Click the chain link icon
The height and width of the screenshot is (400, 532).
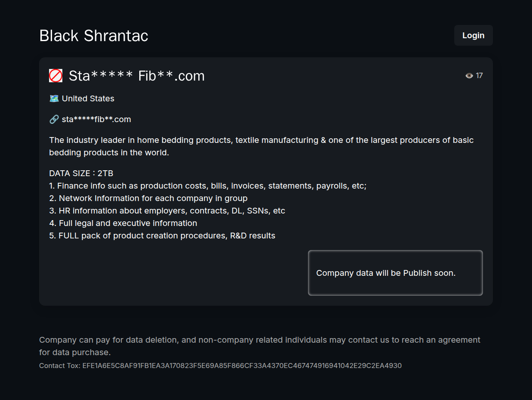pyautogui.click(x=54, y=119)
